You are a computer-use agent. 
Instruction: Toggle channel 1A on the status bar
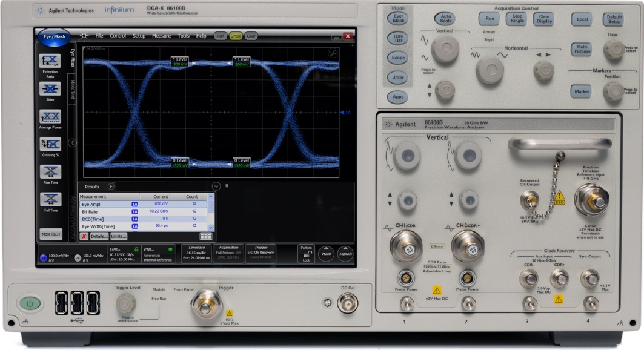pos(44,257)
